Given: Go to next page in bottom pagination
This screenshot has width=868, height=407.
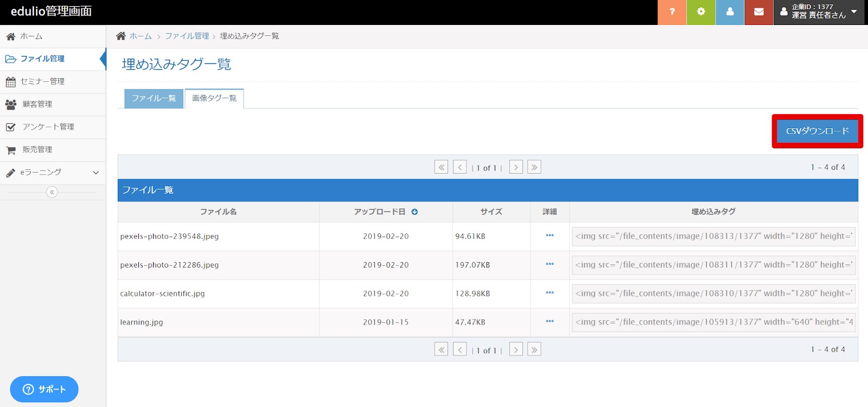Looking at the screenshot, I should click(516, 349).
